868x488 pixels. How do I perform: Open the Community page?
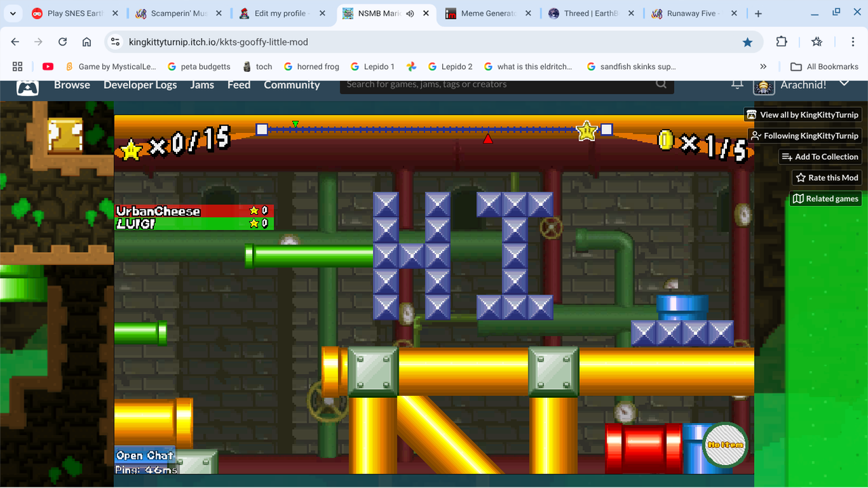tap(292, 85)
